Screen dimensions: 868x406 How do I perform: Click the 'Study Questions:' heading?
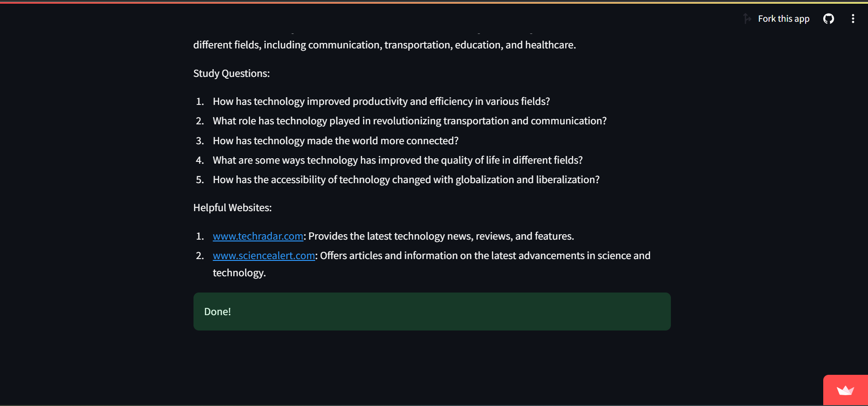coord(231,73)
